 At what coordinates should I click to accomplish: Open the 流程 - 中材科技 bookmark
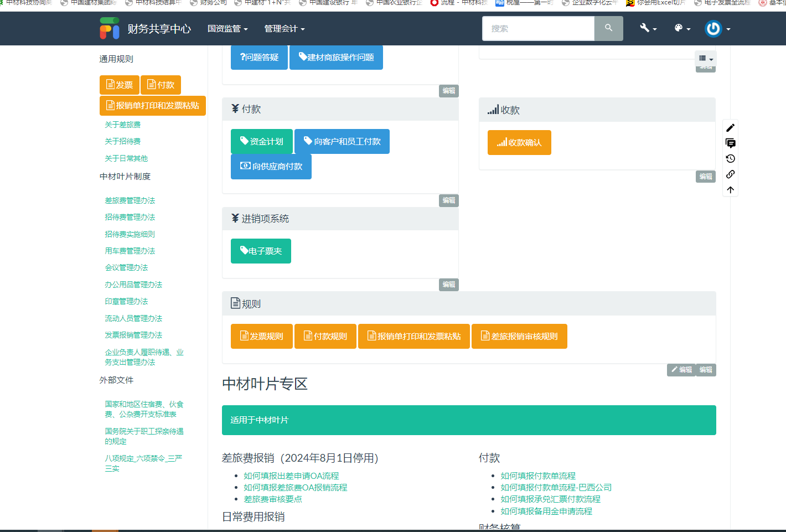click(x=459, y=3)
